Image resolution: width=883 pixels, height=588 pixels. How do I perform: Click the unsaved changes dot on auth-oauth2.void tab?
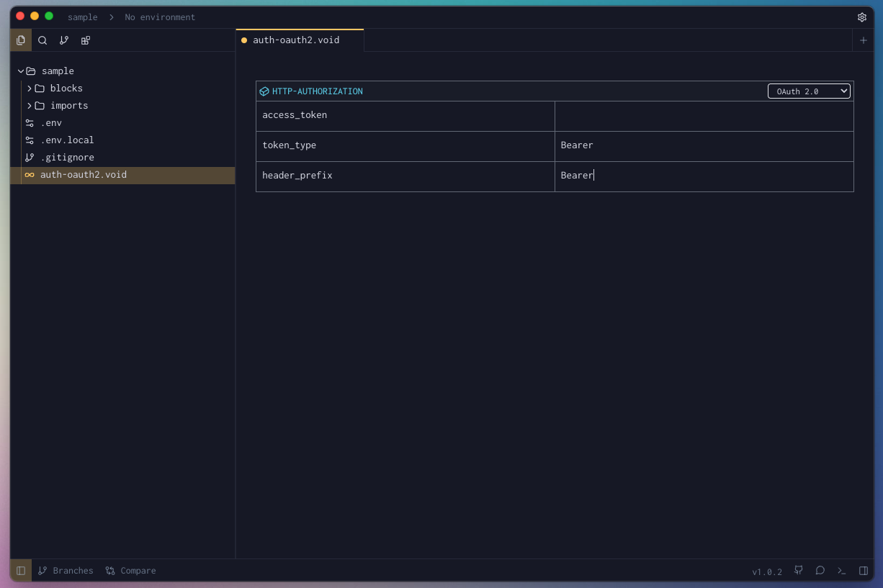[x=243, y=40]
